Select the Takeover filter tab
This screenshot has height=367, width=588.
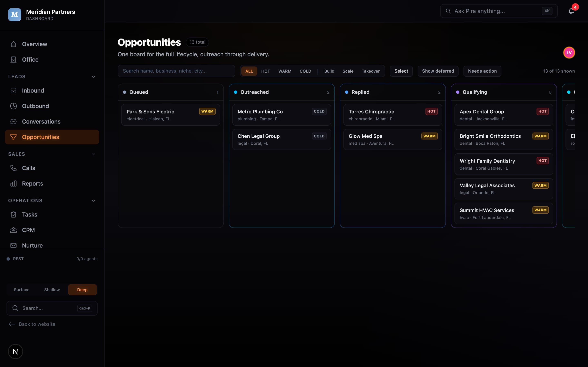[371, 71]
